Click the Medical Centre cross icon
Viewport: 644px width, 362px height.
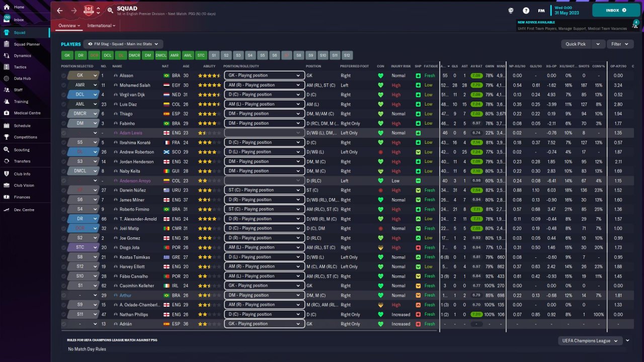click(x=7, y=113)
